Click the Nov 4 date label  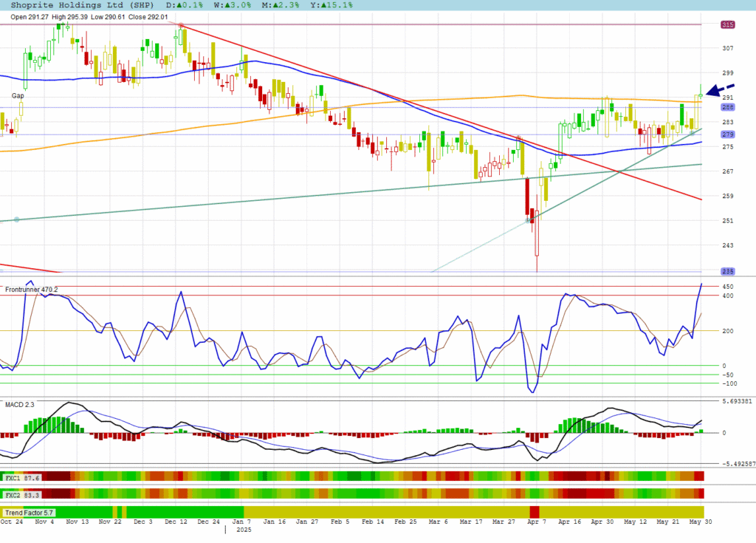coord(44,522)
